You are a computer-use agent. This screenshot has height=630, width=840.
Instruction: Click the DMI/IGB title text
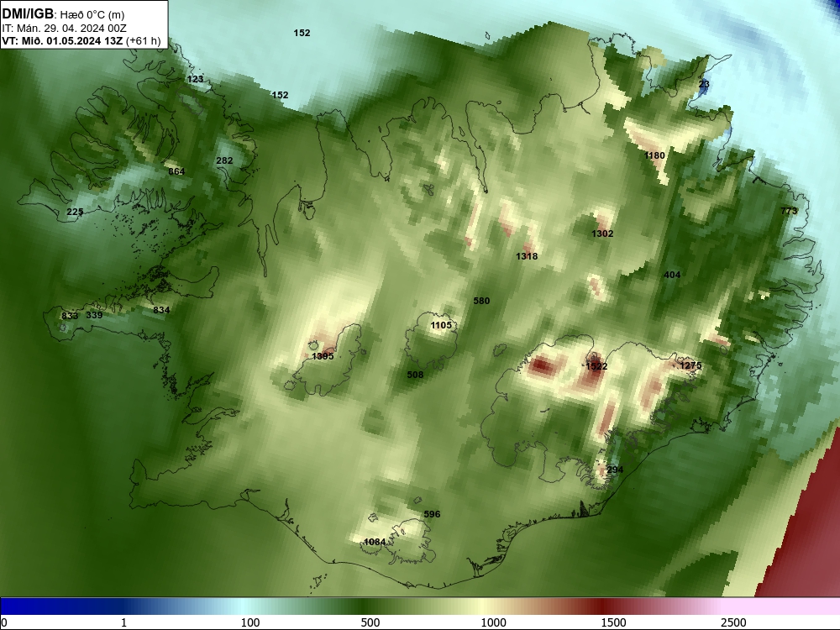click(x=28, y=14)
